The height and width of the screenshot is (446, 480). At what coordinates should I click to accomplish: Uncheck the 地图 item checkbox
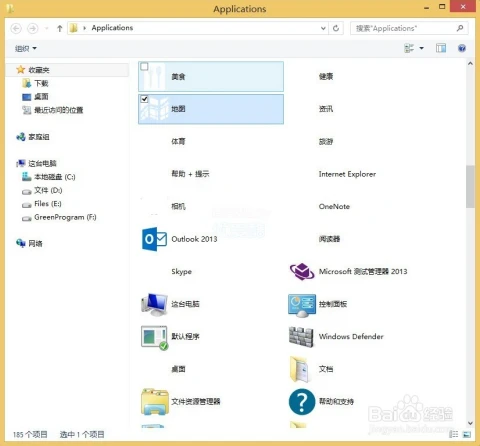(x=144, y=99)
